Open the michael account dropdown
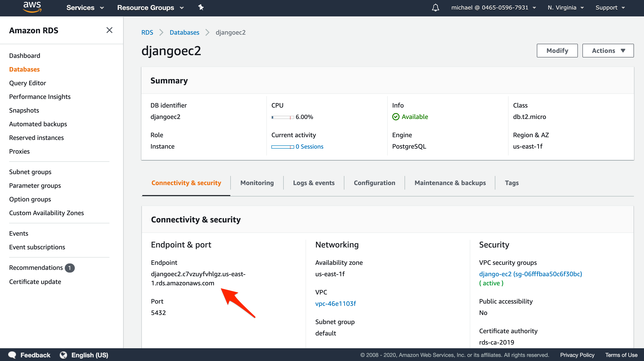Screen dimensions: 644x361 493,8
